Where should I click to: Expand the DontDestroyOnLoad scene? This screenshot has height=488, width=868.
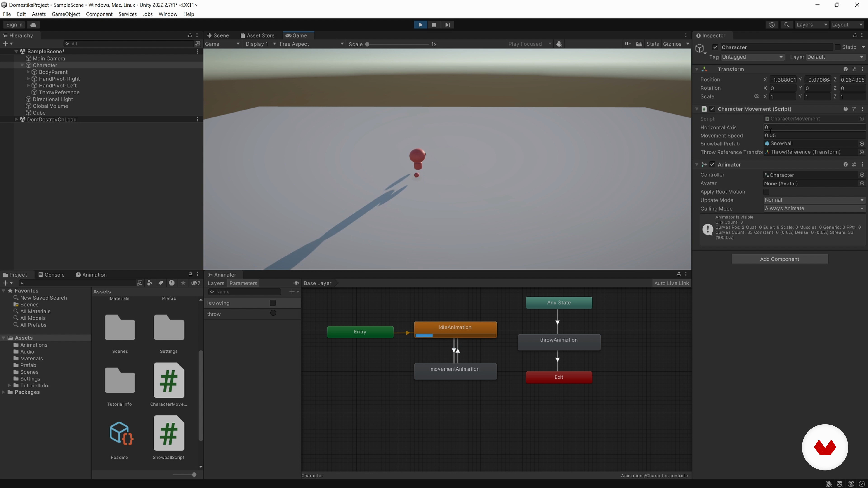[x=16, y=119]
